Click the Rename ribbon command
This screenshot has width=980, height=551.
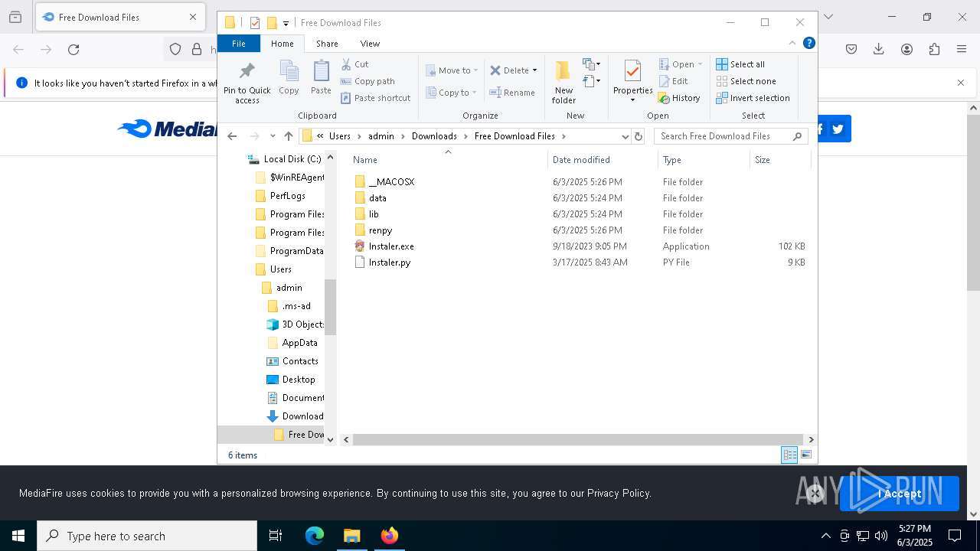[512, 93]
